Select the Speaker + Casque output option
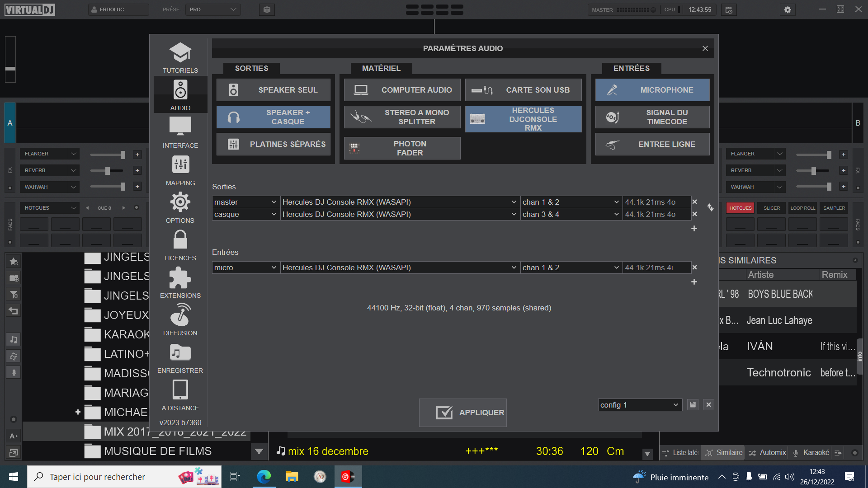 274,117
